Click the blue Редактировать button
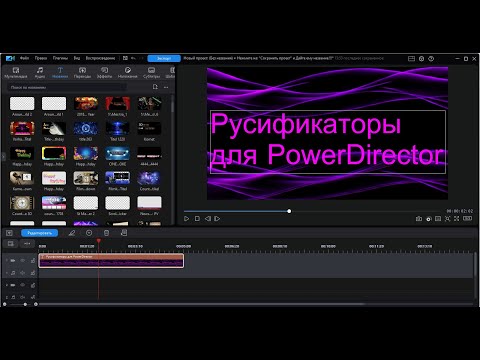The height and width of the screenshot is (360, 480). pos(39,233)
